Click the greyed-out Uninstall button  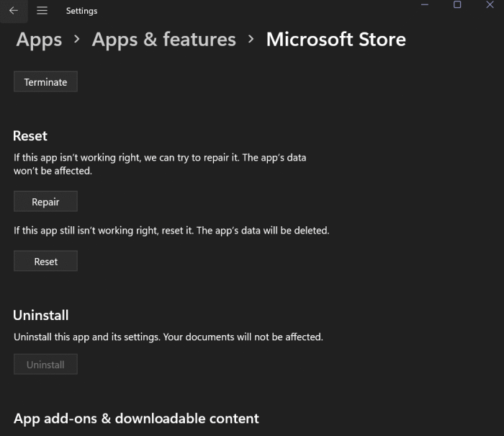click(45, 364)
